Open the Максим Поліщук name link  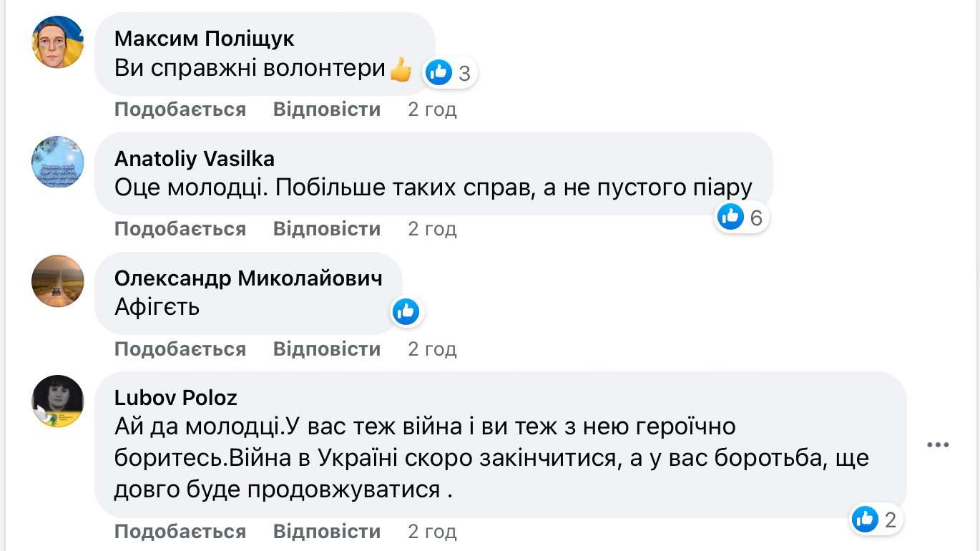[205, 38]
